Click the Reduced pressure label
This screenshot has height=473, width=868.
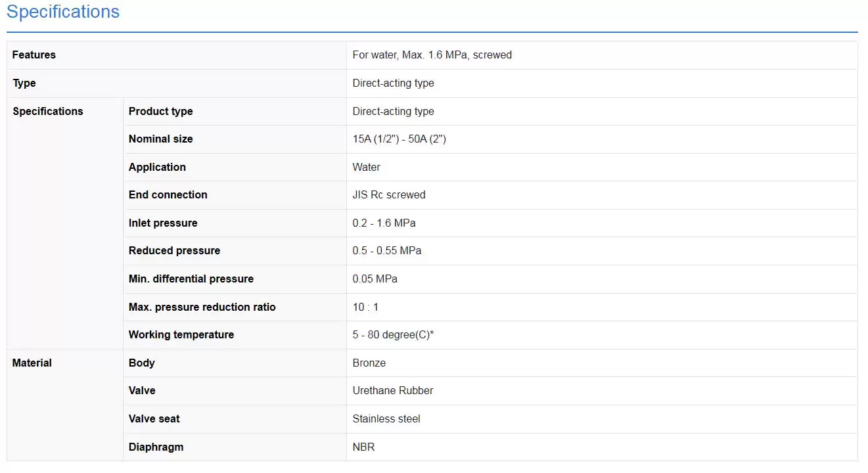point(175,251)
